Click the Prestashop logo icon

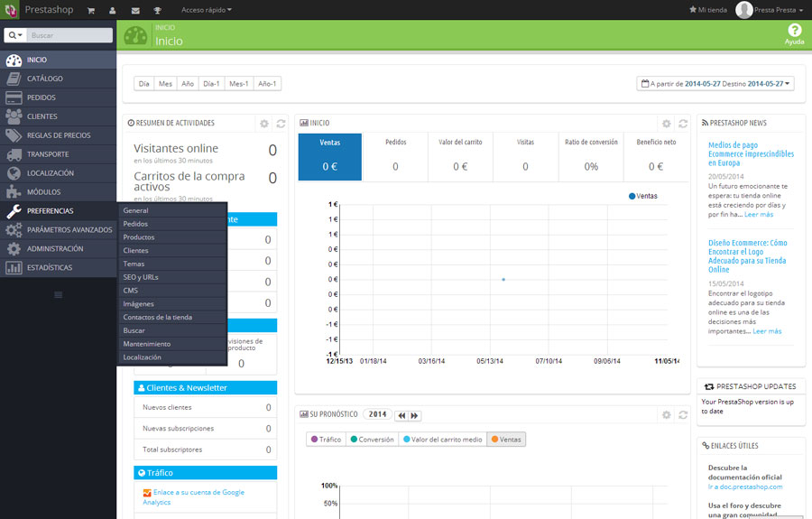pyautogui.click(x=10, y=10)
